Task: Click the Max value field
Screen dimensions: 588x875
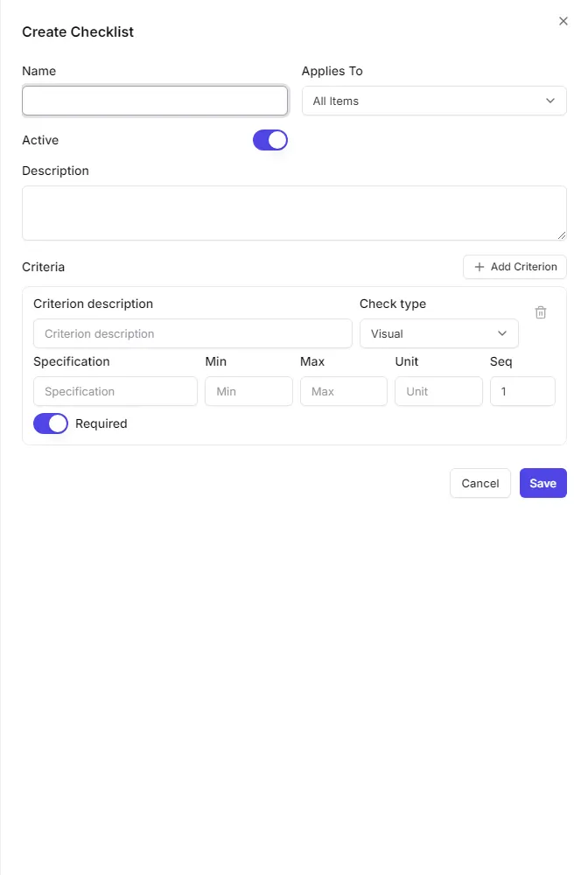Action: pos(344,391)
